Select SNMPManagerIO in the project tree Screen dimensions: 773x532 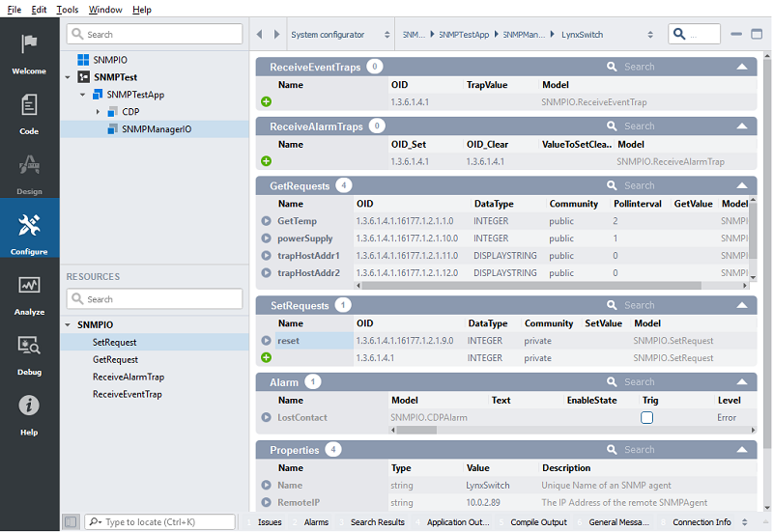pyautogui.click(x=157, y=129)
